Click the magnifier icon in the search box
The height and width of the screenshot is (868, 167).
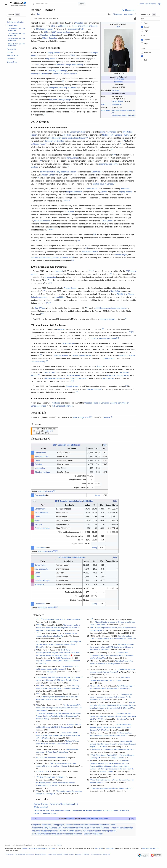click(33, 4)
